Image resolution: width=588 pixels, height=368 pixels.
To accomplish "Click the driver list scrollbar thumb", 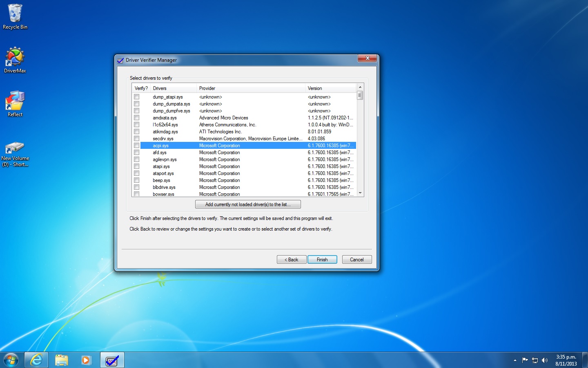I will pos(360,95).
